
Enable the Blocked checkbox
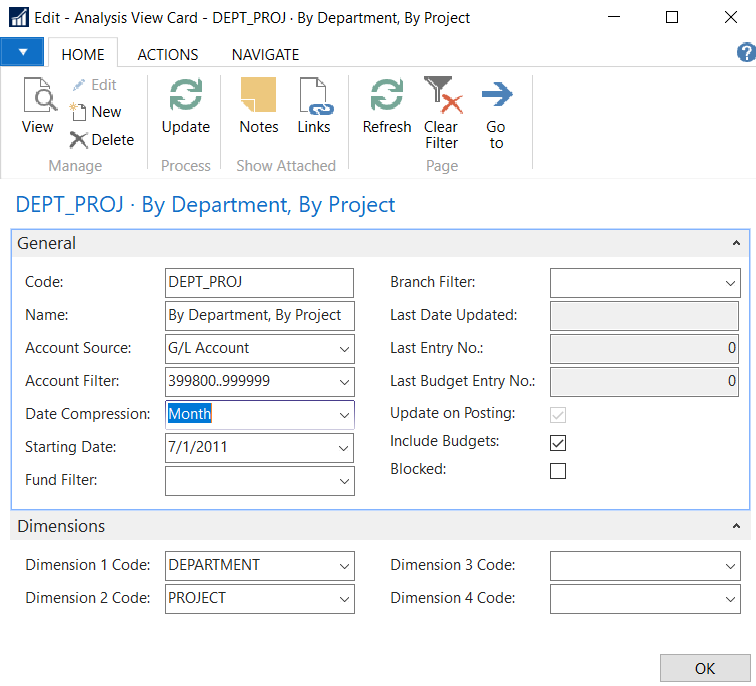[558, 470]
